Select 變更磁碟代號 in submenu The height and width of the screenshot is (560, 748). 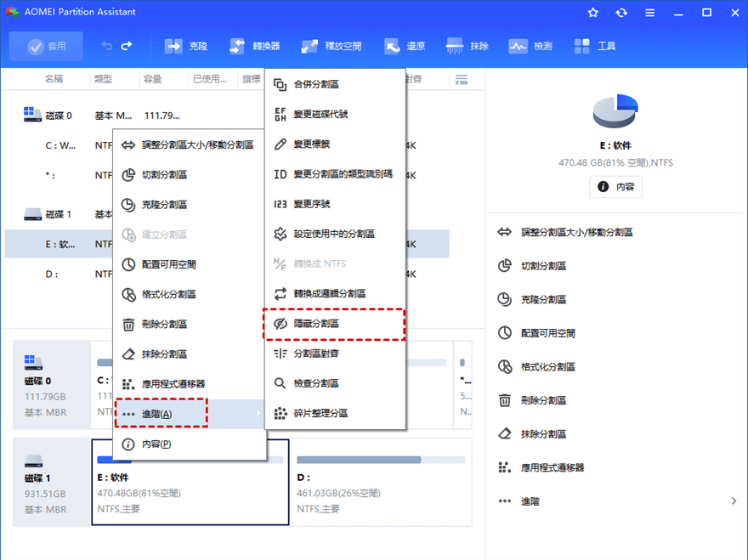coord(335,115)
